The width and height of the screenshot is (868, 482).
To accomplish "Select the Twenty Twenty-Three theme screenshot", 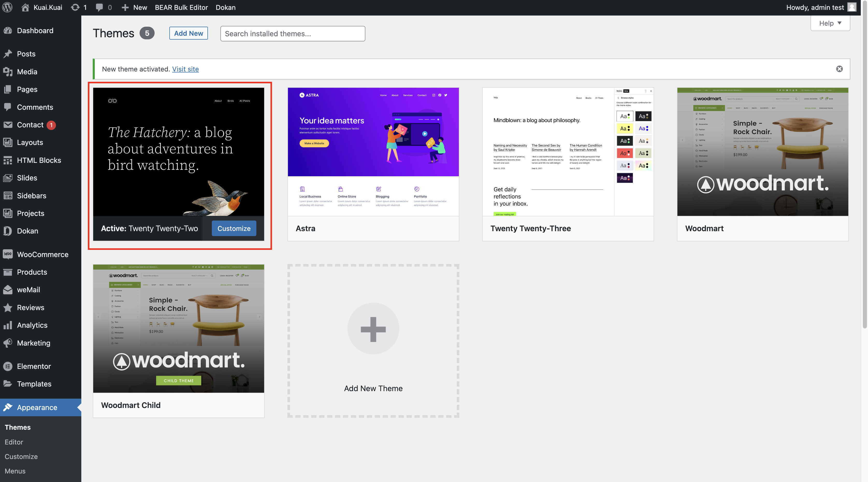I will tap(568, 152).
